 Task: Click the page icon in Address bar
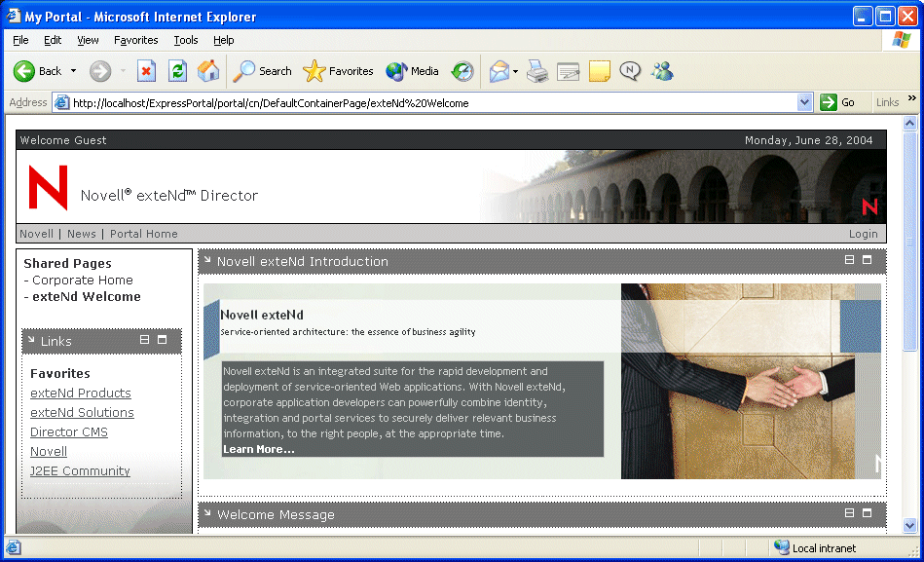62,102
